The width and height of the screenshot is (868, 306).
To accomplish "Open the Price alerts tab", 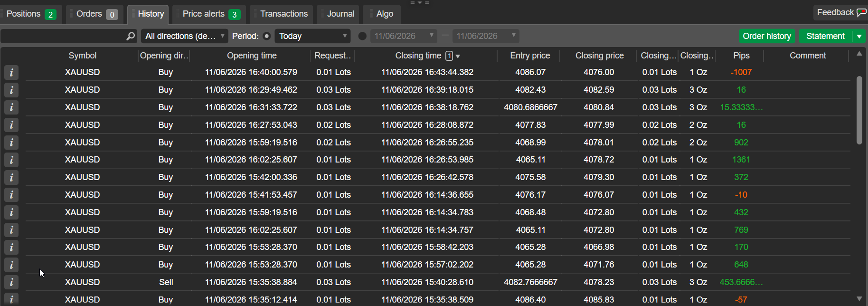I will [x=209, y=14].
